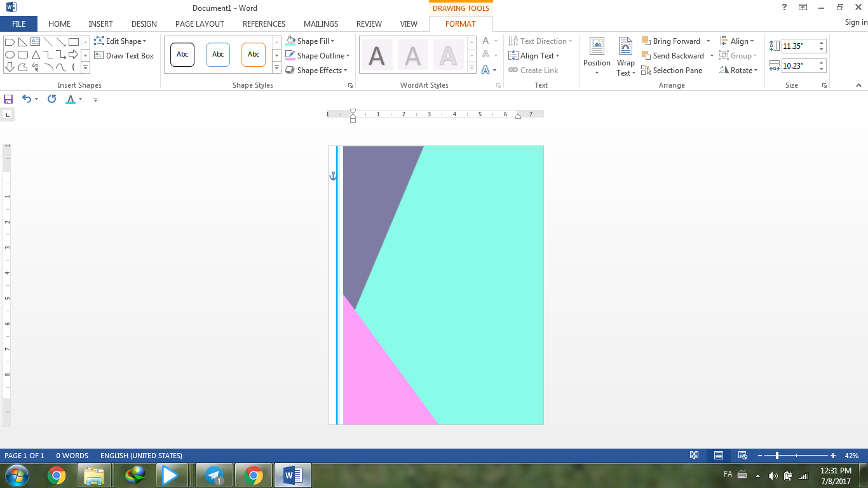Screen dimensions: 868x488
Task: Switch to Print Layout view
Action: [x=719, y=456]
